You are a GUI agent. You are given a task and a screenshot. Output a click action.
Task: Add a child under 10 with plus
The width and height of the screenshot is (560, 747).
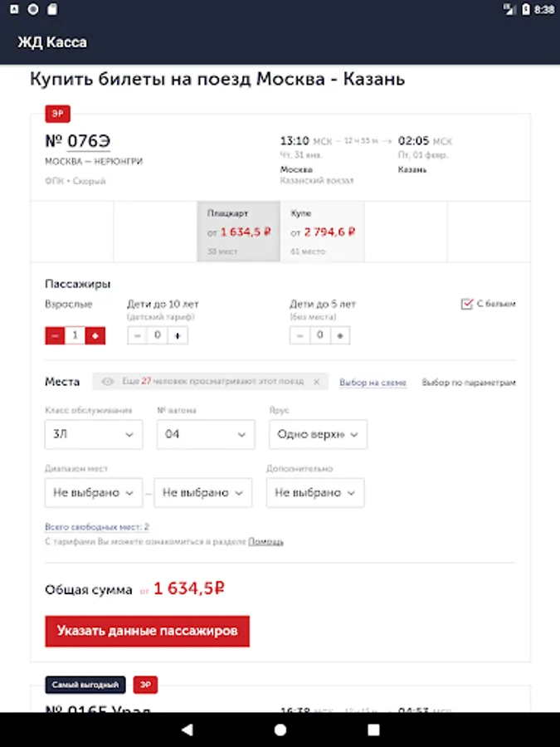pos(178,335)
